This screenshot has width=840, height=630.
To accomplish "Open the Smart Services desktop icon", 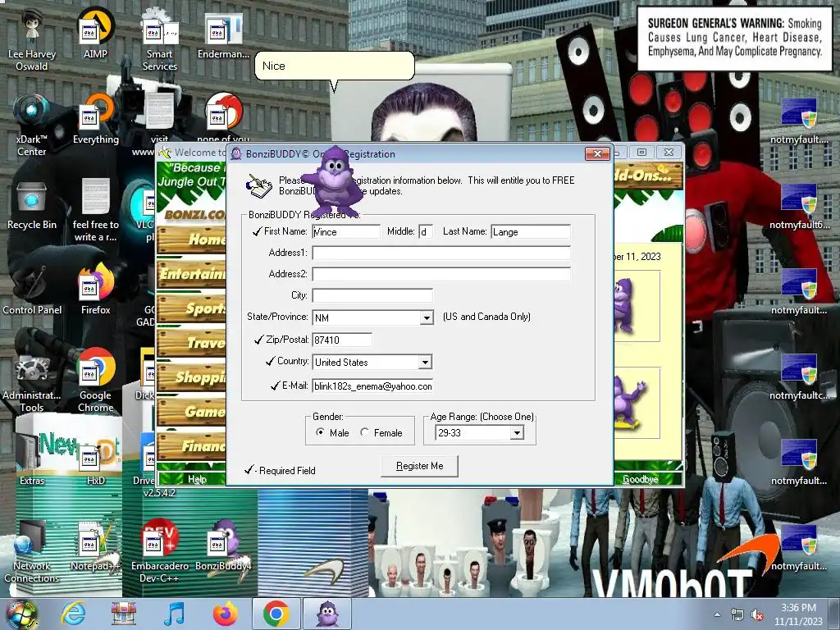I will pos(160,40).
